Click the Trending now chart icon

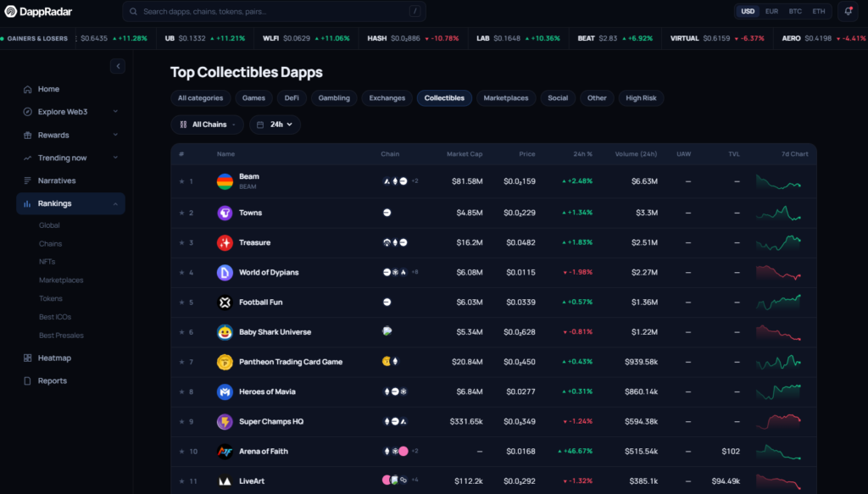coord(27,158)
